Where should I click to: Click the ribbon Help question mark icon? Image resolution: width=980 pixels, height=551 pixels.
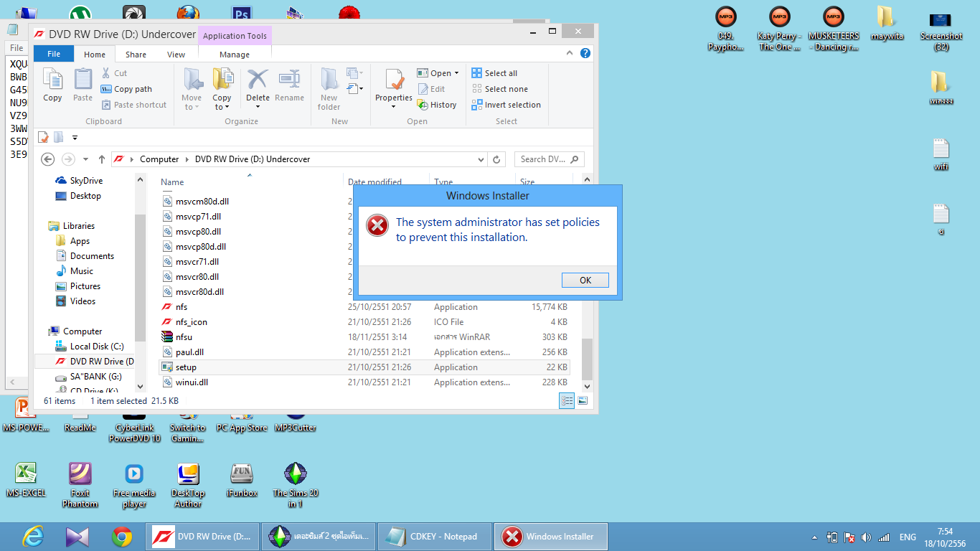585,54
